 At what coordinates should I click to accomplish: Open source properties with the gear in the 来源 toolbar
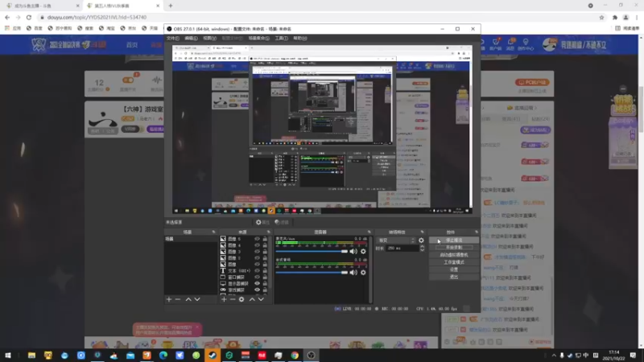(x=242, y=299)
